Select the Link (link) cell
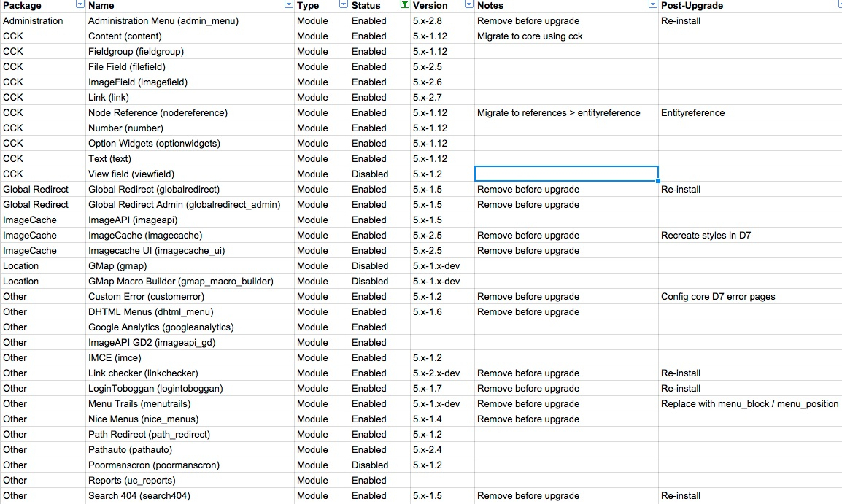Viewport: 842px width, 504px height. (x=190, y=97)
